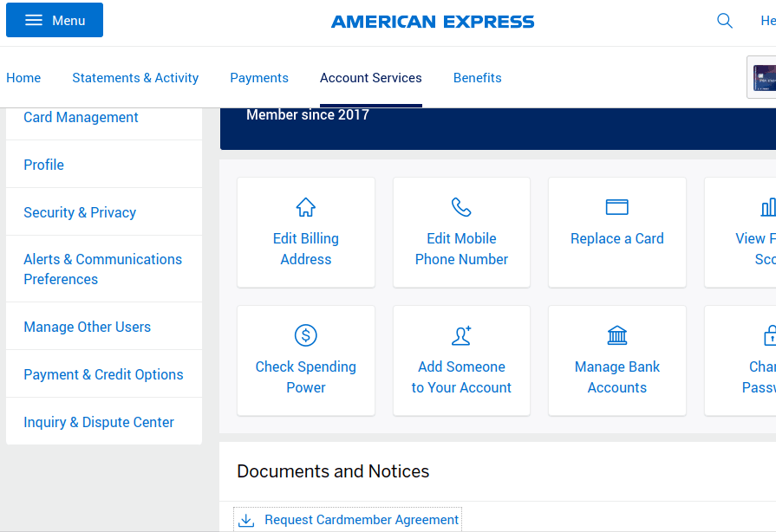The width and height of the screenshot is (776, 532).
Task: Click the American Express logo
Action: pos(433,22)
